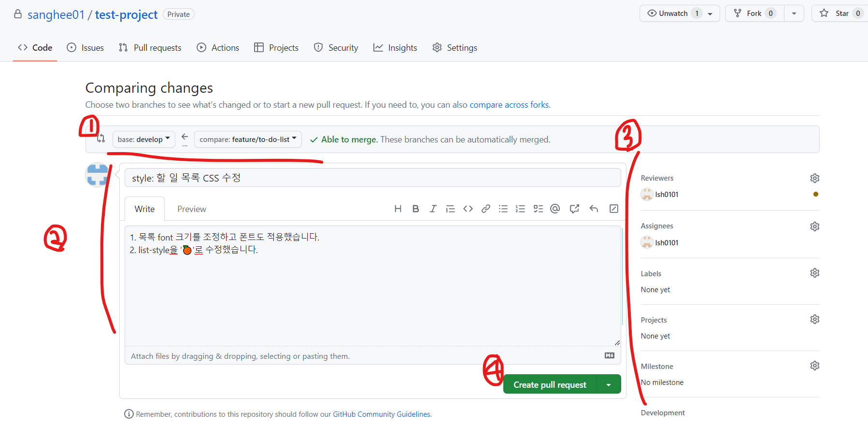Apply bold formatting in the editor toolbar
Viewport: 868px width, 424px height.
pyautogui.click(x=415, y=209)
